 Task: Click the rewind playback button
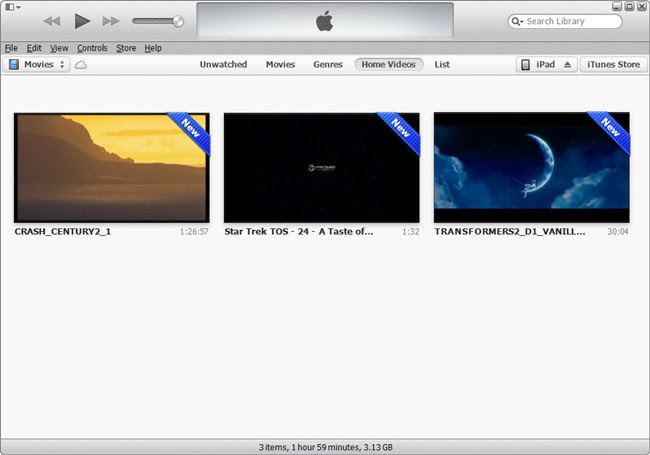pos(52,21)
